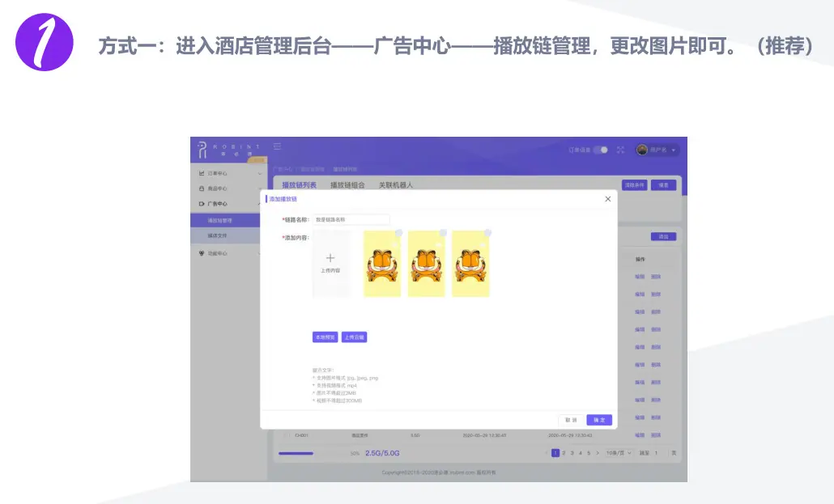Click the 取消 button in the dialog
Viewport: 834px width, 504px height.
pyautogui.click(x=571, y=420)
